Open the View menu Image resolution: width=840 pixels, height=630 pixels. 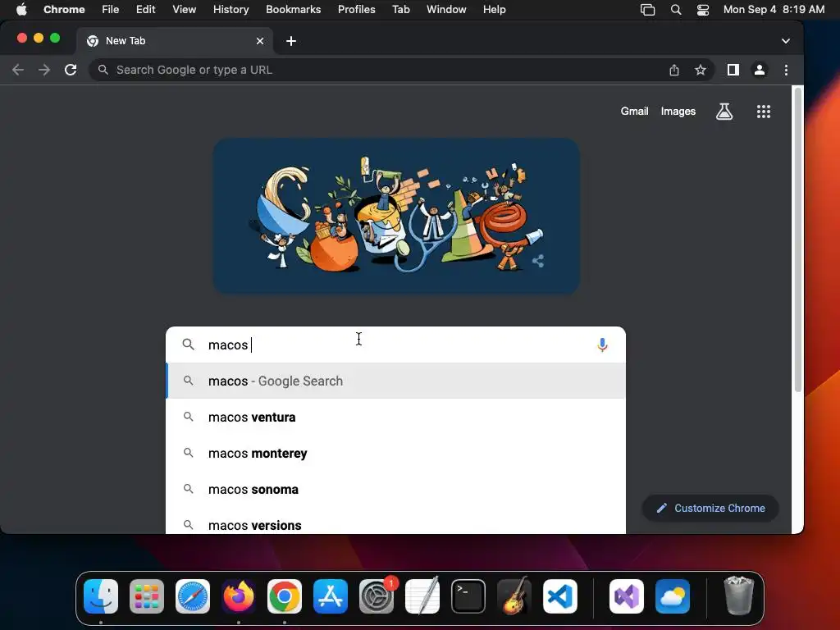pyautogui.click(x=185, y=10)
